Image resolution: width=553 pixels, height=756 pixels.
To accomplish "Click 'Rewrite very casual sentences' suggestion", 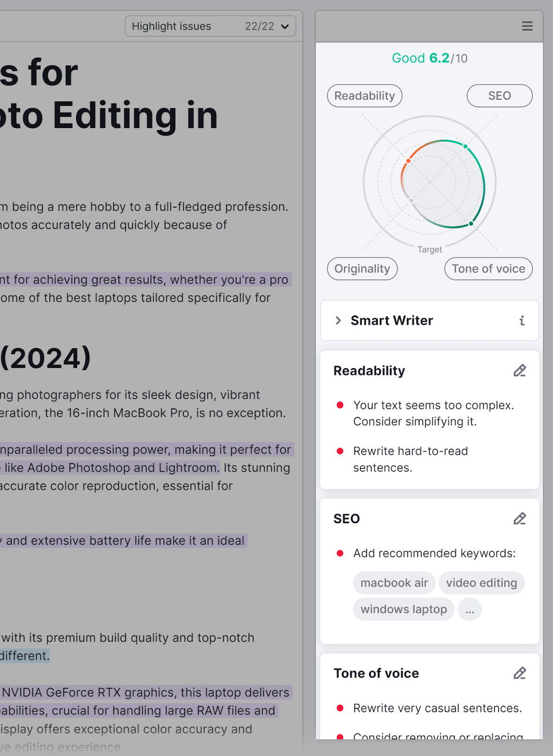I will pyautogui.click(x=437, y=708).
